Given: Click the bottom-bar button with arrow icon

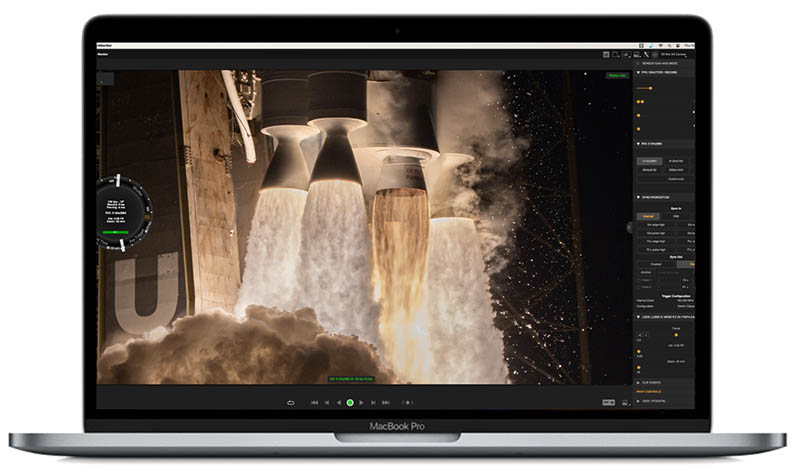Looking at the screenshot, I should point(608,403).
